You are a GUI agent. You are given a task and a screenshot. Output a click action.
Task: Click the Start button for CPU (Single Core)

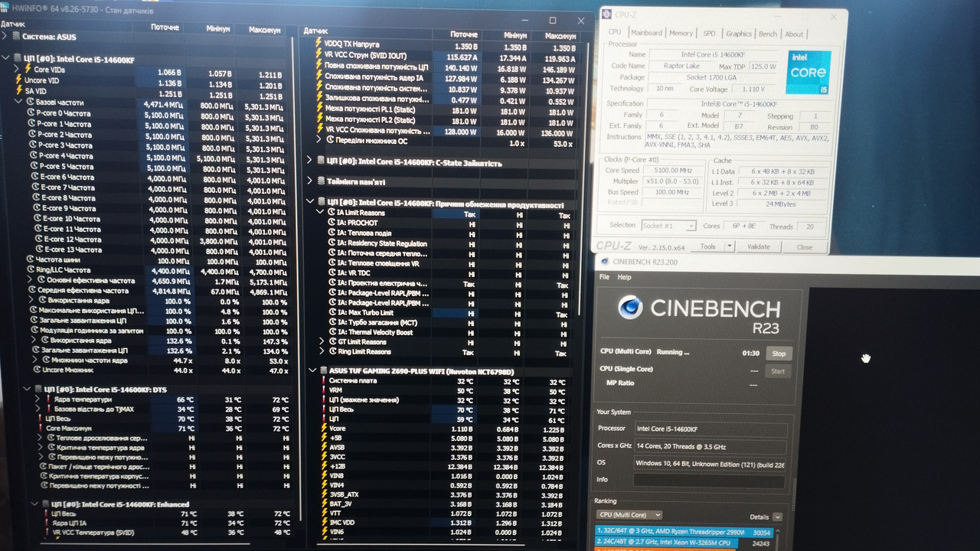pos(778,371)
